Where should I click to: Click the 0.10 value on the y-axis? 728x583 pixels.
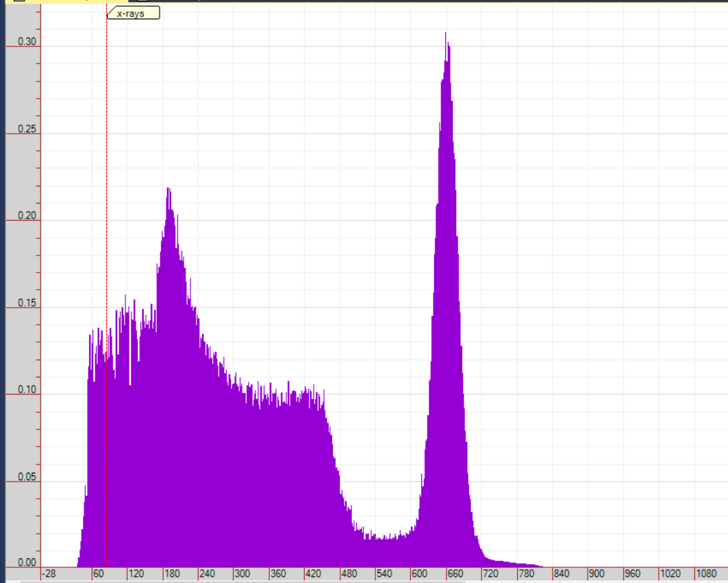tap(27, 390)
